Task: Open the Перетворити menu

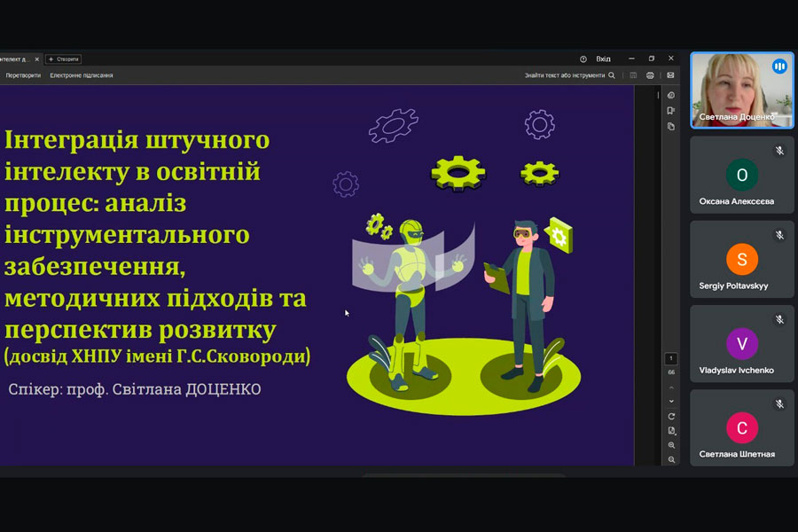Action: (23, 75)
